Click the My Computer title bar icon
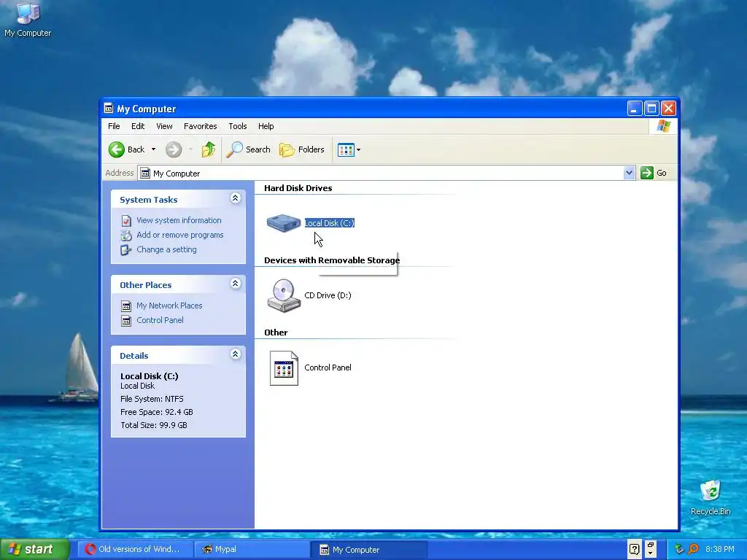The width and height of the screenshot is (747, 560). coord(109,109)
